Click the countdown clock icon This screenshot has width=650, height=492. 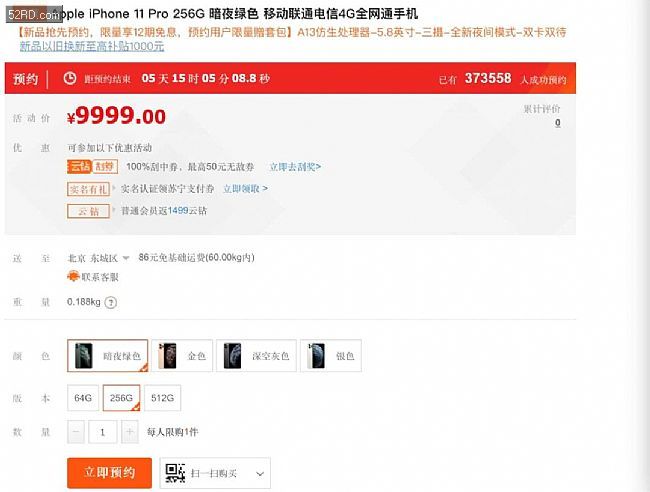click(x=70, y=78)
